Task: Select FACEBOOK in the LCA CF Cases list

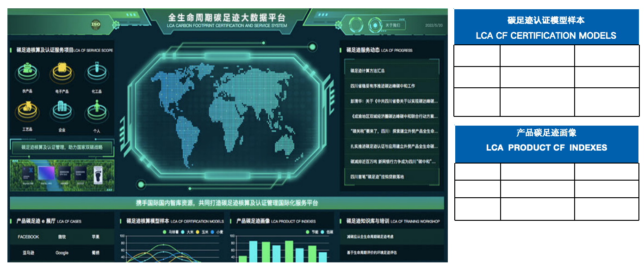Action: click(28, 237)
